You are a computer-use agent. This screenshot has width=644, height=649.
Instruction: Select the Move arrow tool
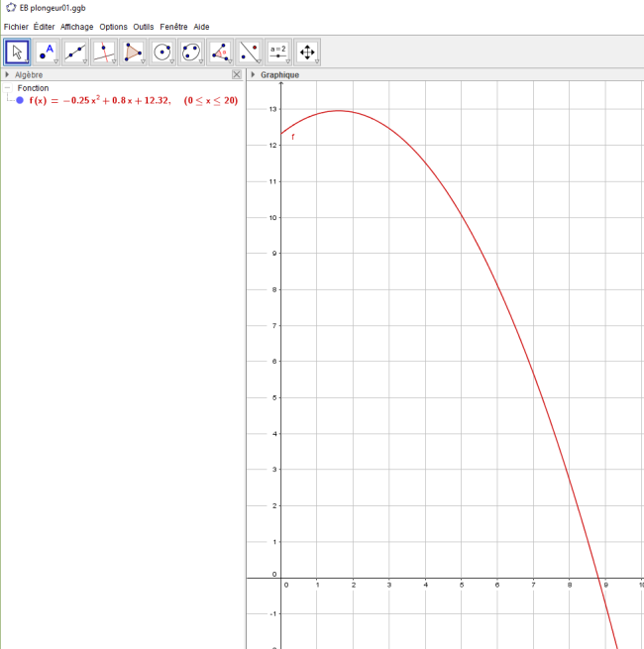point(17,53)
